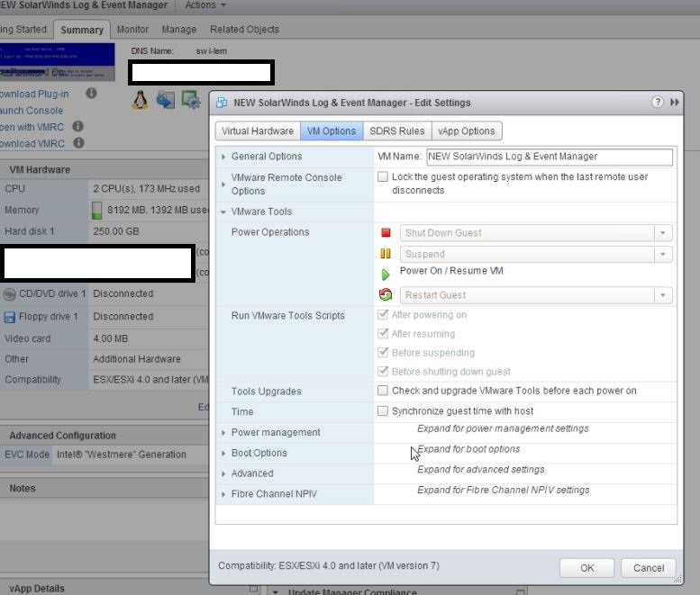Click the Advanced Configuration panel header
Screen dimensions: 700x595
coord(104,436)
